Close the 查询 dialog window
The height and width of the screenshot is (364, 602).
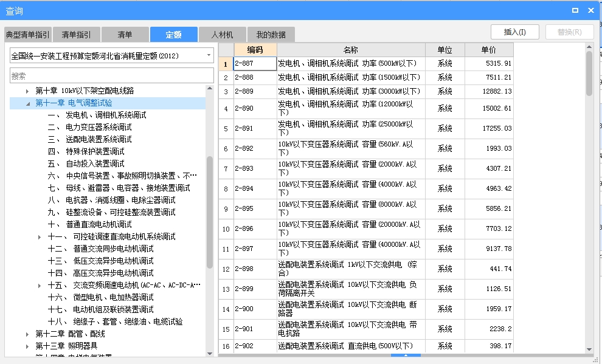(x=591, y=10)
